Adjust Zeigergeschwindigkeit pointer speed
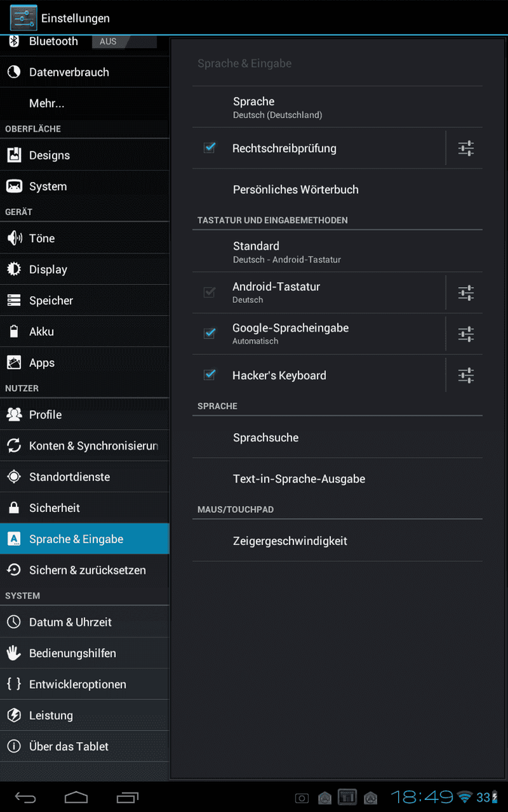This screenshot has width=508, height=812. coord(337,541)
